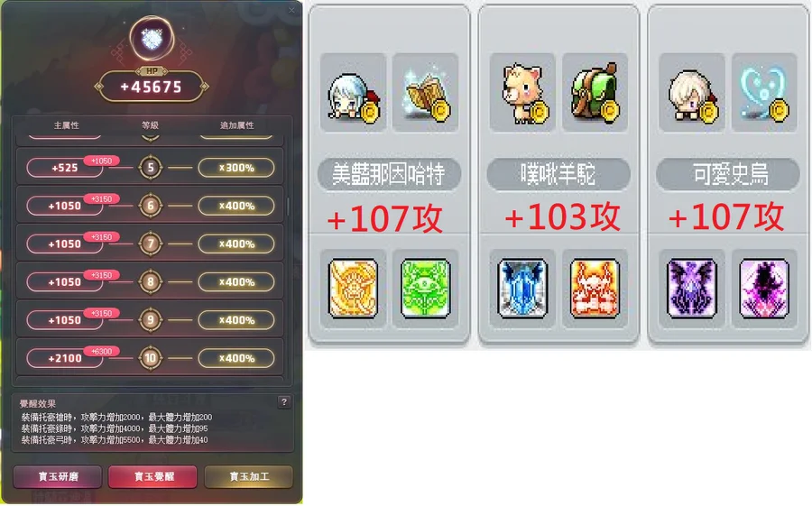Click the green backpack item icon
This screenshot has height=506, width=812.
595,92
